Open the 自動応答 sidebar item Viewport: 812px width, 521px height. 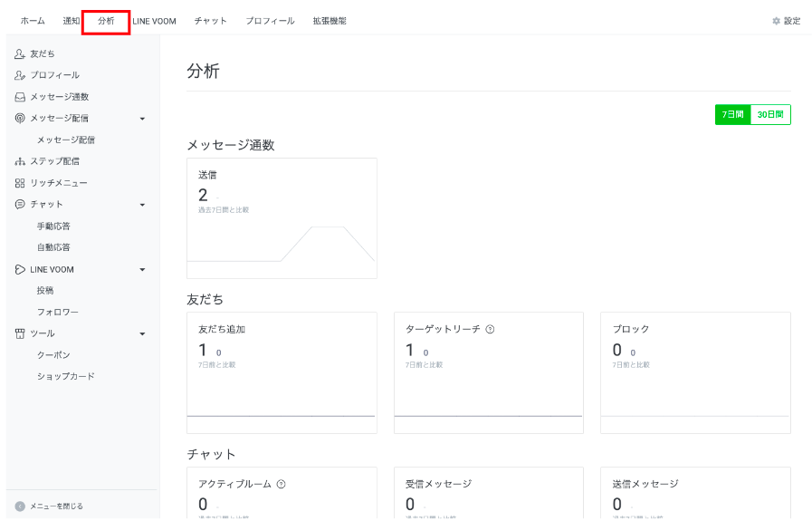tap(53, 247)
